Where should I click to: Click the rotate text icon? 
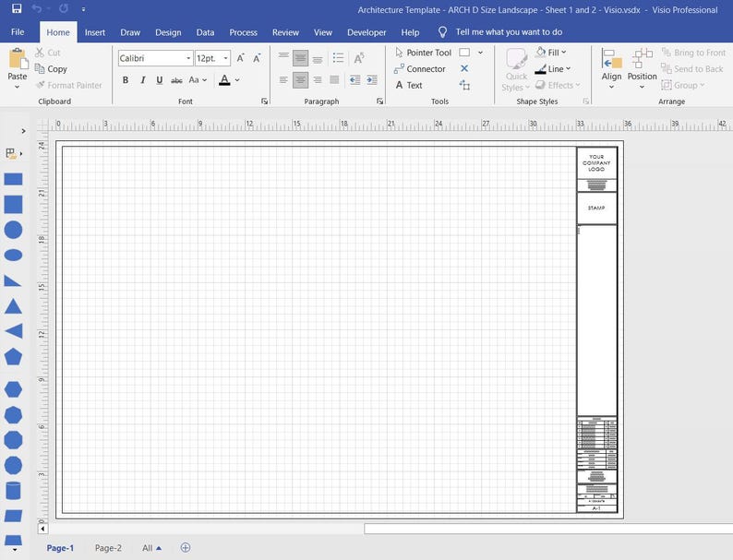[x=358, y=58]
